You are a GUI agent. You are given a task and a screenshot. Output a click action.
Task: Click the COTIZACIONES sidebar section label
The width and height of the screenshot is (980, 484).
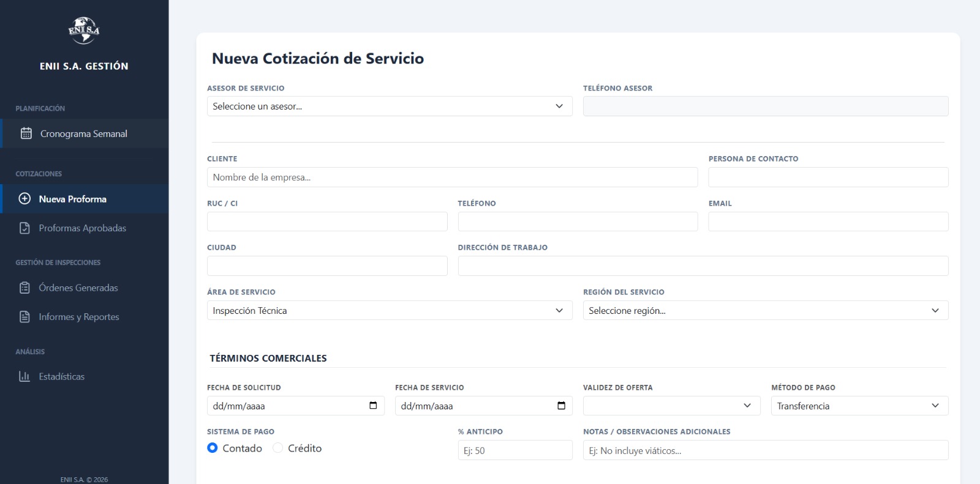click(x=39, y=174)
